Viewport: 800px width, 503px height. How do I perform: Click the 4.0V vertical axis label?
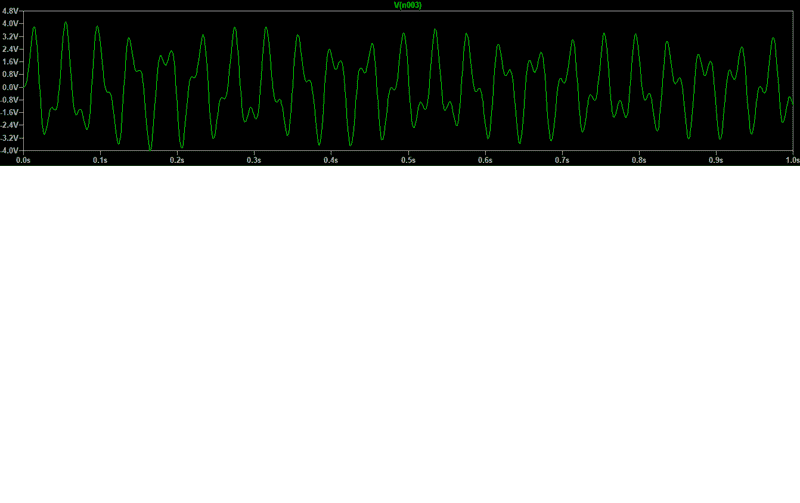coord(11,23)
